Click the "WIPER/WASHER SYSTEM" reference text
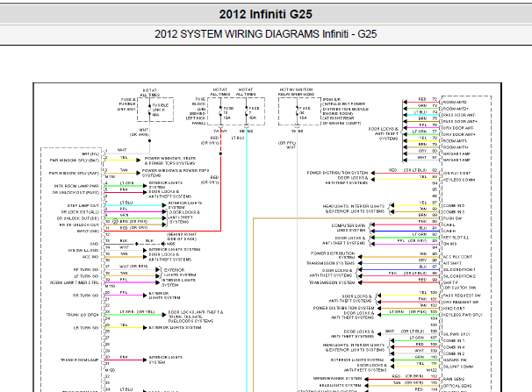The height and width of the screenshot is (392, 532). pos(338,379)
